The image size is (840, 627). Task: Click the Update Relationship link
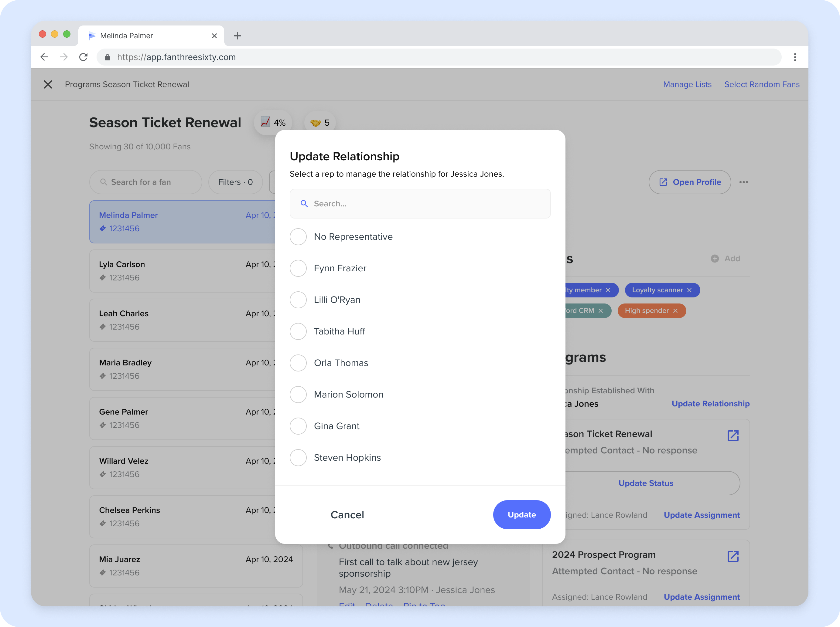coord(710,403)
